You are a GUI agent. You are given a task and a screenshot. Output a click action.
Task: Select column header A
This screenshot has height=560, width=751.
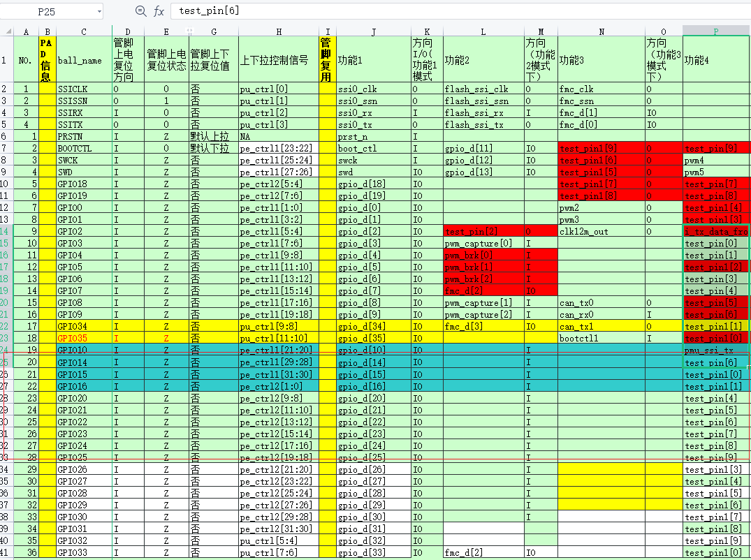26,31
